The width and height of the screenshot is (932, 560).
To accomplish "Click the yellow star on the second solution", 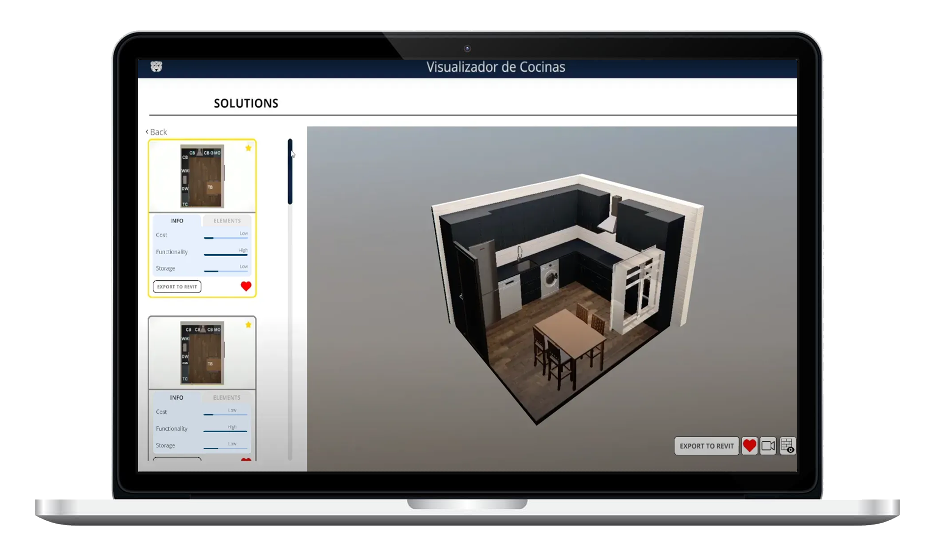I will click(248, 324).
